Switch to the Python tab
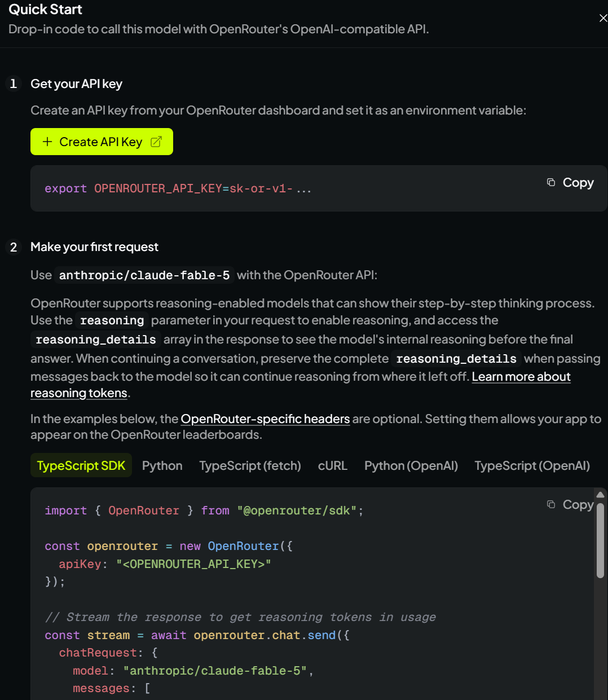Screen dimensions: 608x700 162,465
